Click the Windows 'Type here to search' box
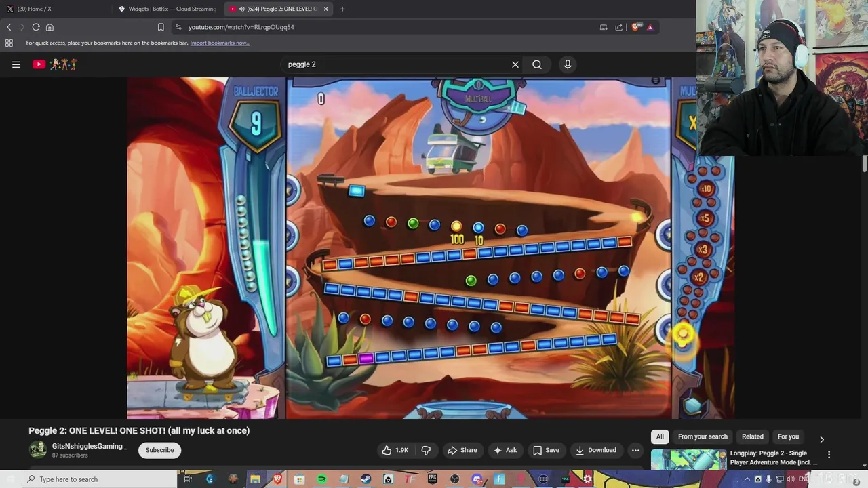 [99, 479]
